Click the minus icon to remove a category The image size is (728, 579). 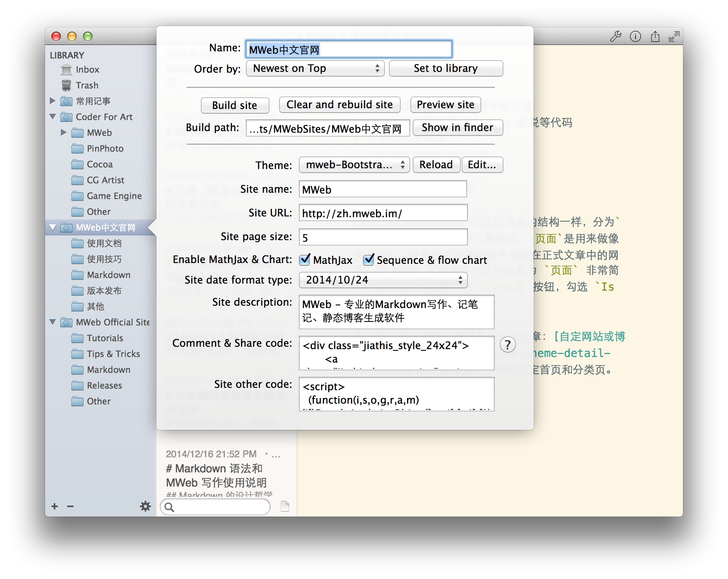(70, 506)
